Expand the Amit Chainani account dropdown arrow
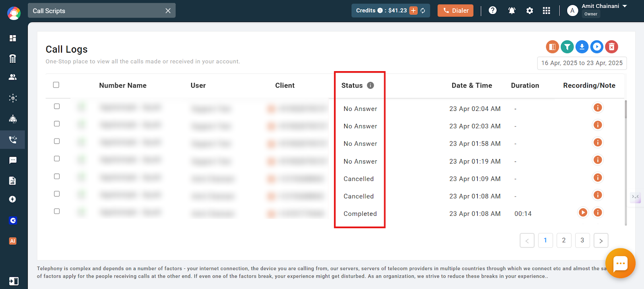 point(625,6)
